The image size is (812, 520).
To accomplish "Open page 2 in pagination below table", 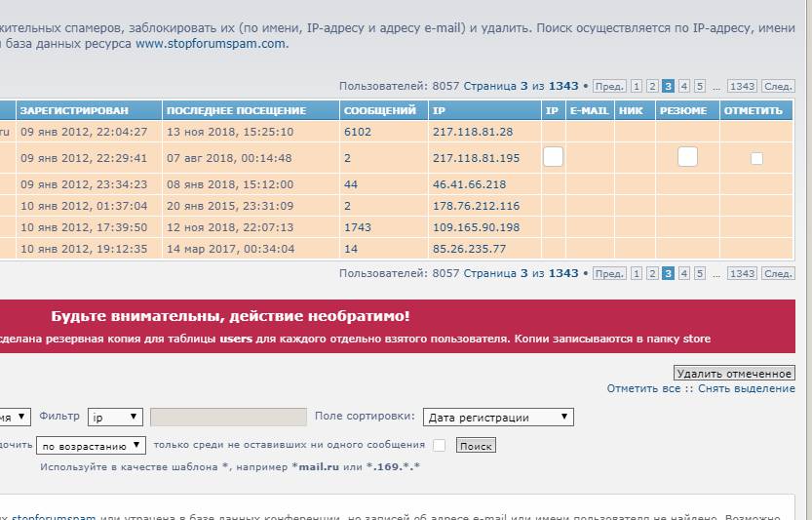I will [x=652, y=273].
